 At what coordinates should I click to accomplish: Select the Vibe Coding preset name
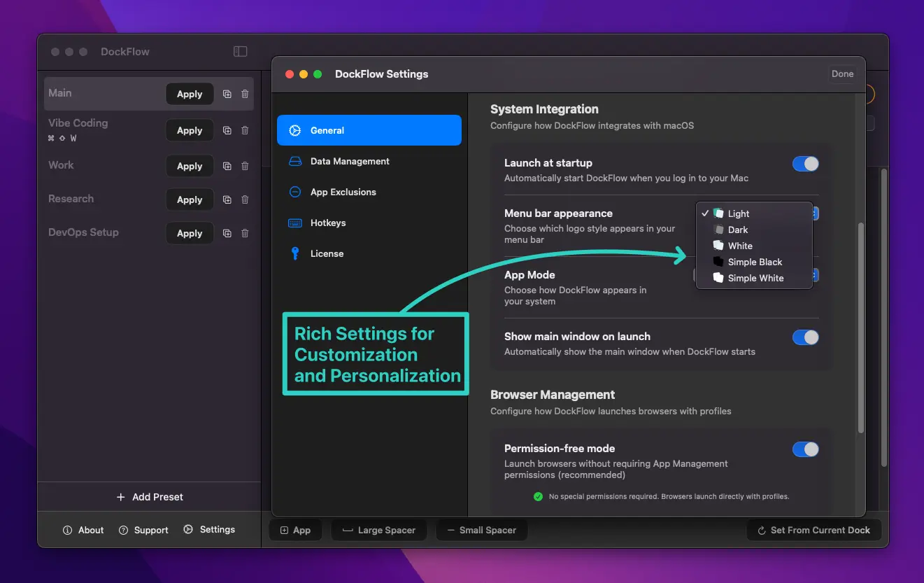click(x=78, y=122)
